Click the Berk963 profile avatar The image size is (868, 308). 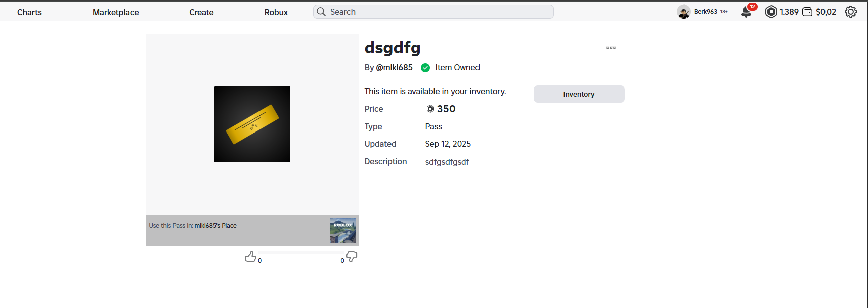(x=684, y=12)
